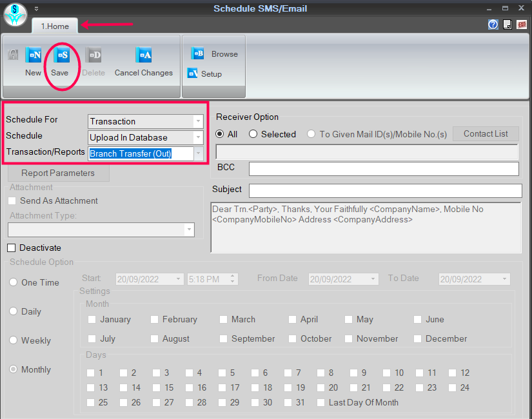The width and height of the screenshot is (532, 419).
Task: Open the From Date picker dropdown
Action: coord(373,279)
